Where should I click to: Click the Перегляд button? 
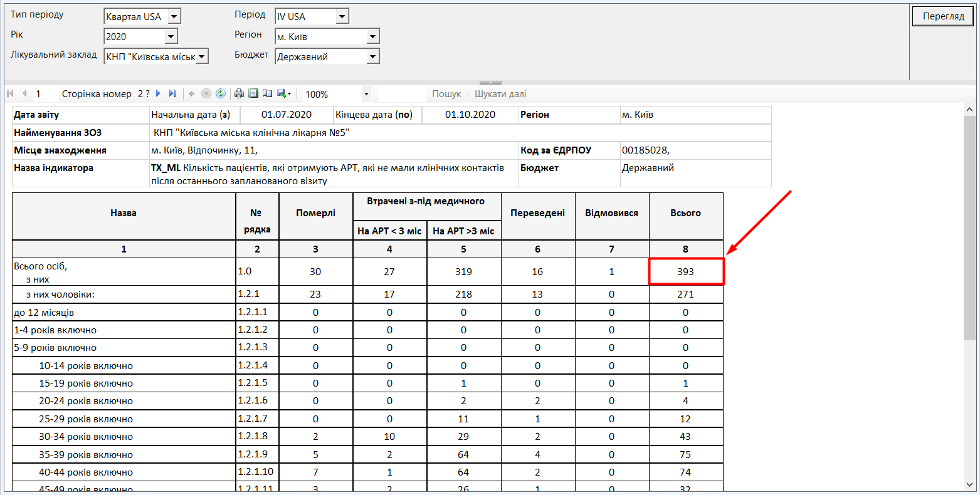pos(943,16)
